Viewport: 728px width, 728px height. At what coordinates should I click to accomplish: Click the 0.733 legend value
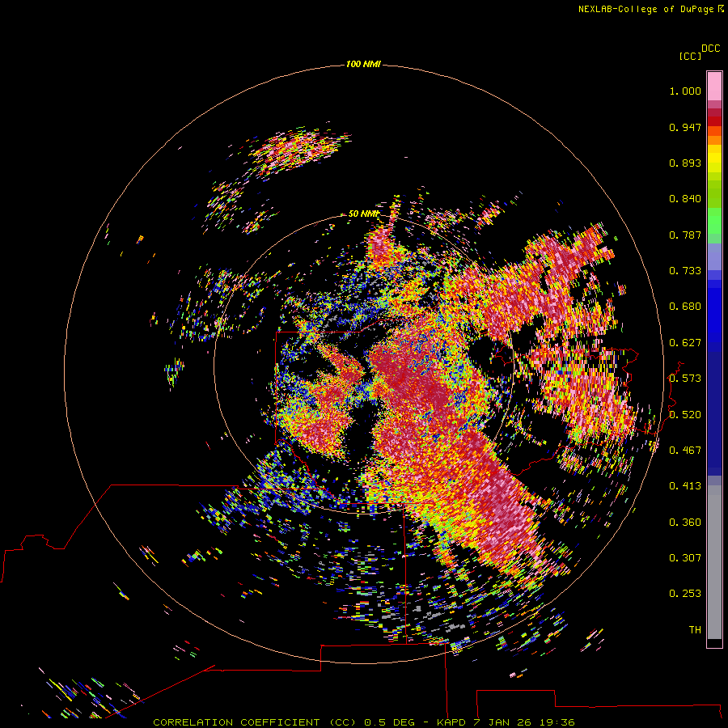685,271
